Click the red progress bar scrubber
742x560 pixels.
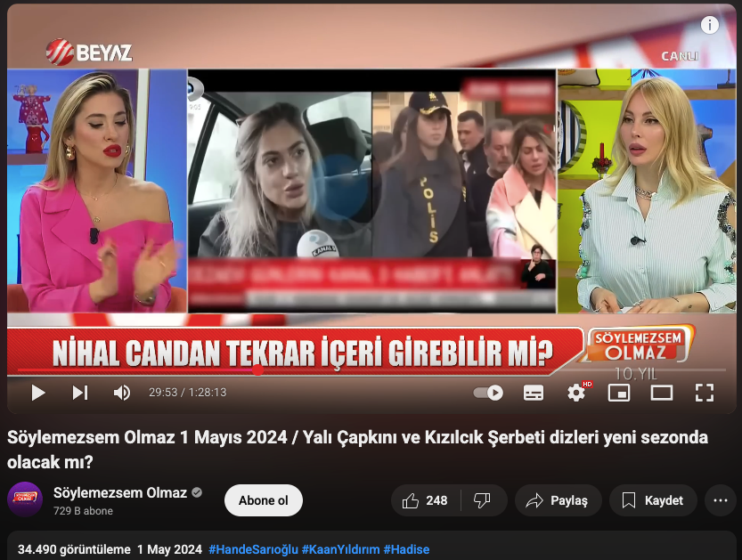[258, 369]
